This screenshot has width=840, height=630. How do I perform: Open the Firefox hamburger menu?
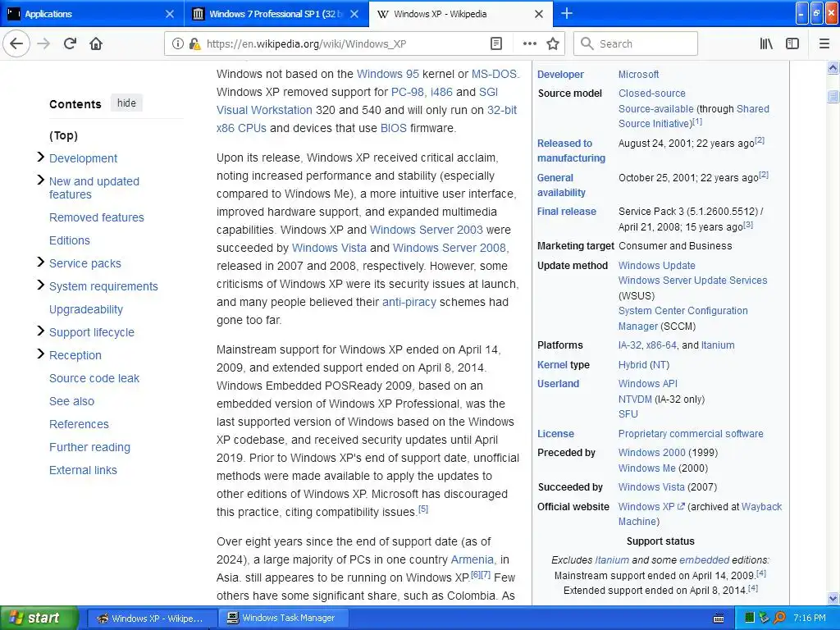click(x=824, y=43)
